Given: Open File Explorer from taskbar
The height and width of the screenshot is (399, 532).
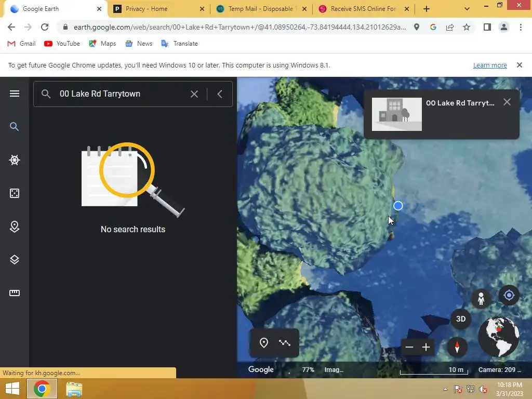Looking at the screenshot, I should (x=74, y=389).
